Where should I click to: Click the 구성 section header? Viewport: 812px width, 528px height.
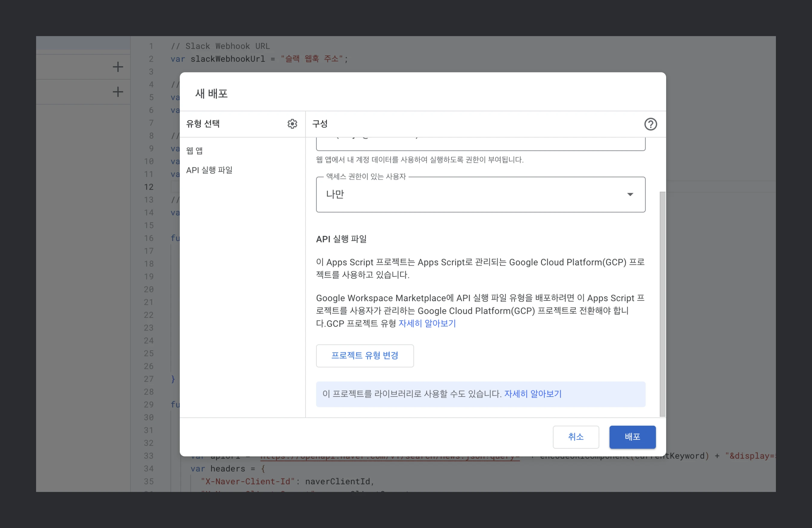pyautogui.click(x=320, y=124)
